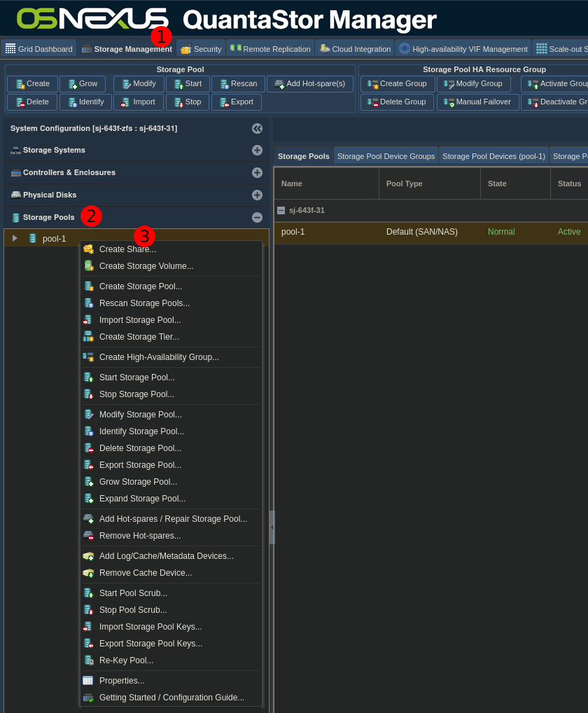
Task: Click the Add Hot-spare(s) toolbar button
Action: tap(309, 84)
